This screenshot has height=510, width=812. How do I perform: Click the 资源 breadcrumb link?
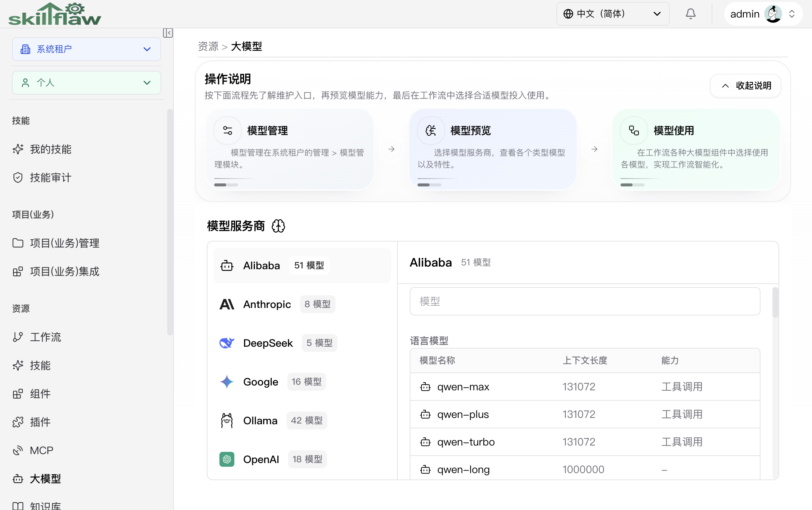208,46
